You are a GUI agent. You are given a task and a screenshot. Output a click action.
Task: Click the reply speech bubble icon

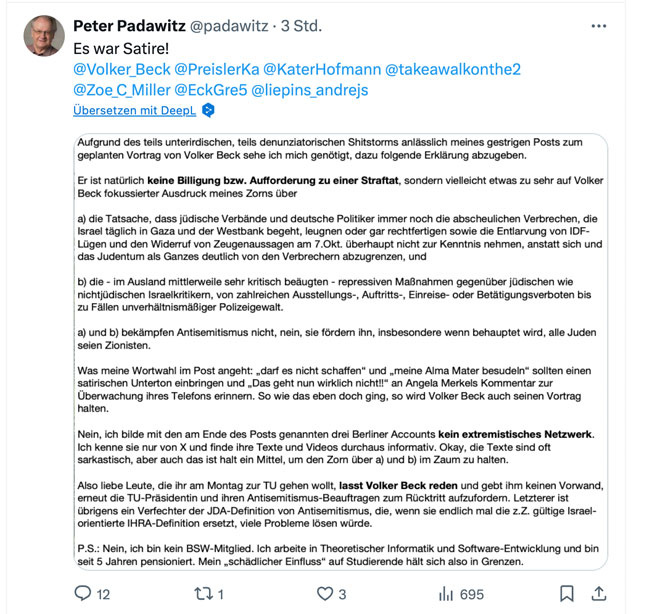[84, 594]
